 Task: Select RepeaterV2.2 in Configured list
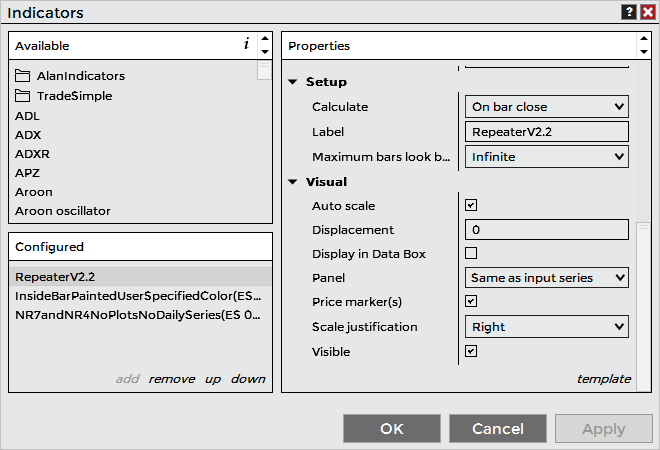tap(55, 277)
